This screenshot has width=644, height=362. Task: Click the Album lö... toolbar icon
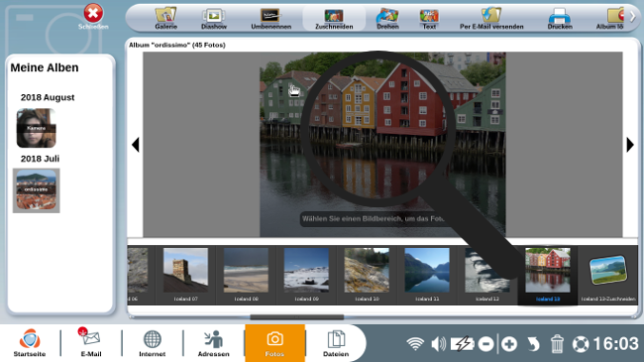tap(610, 19)
